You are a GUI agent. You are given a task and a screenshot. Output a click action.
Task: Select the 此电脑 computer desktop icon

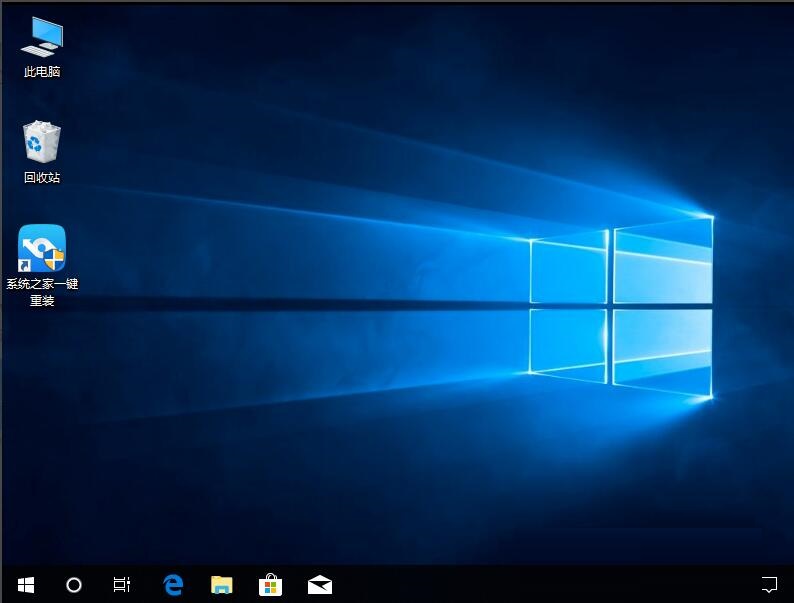[42, 37]
